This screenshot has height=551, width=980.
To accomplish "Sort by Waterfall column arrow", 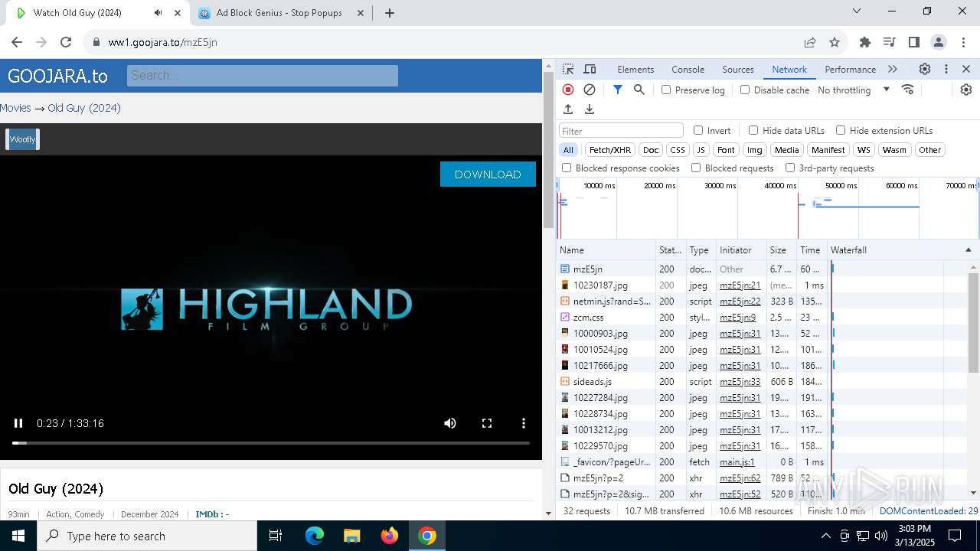I will click(968, 250).
